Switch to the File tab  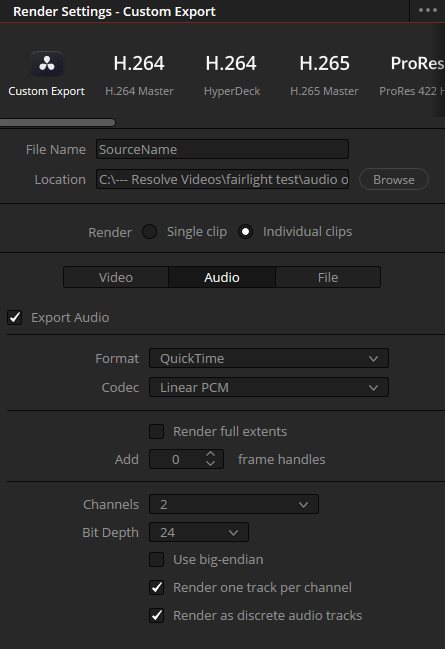click(328, 277)
